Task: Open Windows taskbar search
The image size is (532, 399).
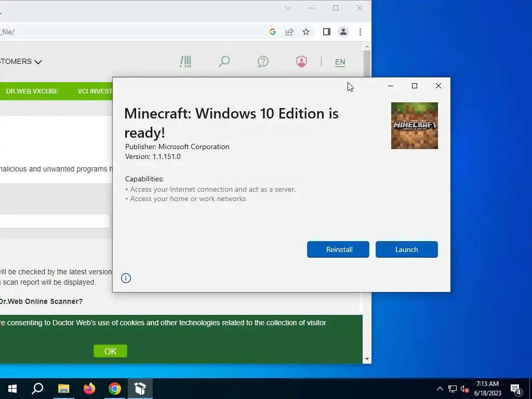Action: [x=37, y=389]
